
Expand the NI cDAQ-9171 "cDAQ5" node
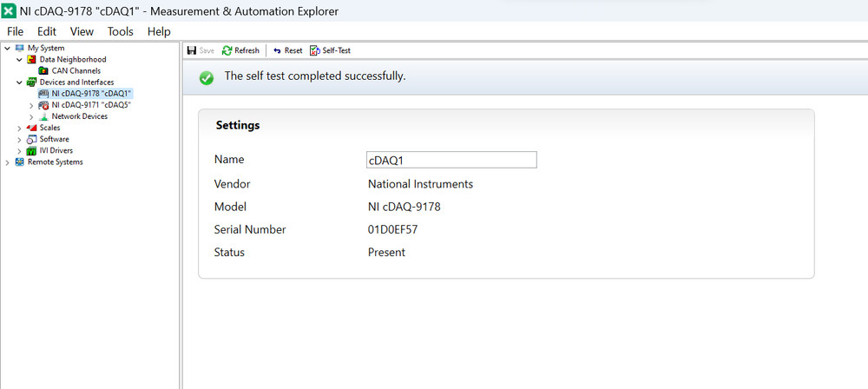[31, 105]
